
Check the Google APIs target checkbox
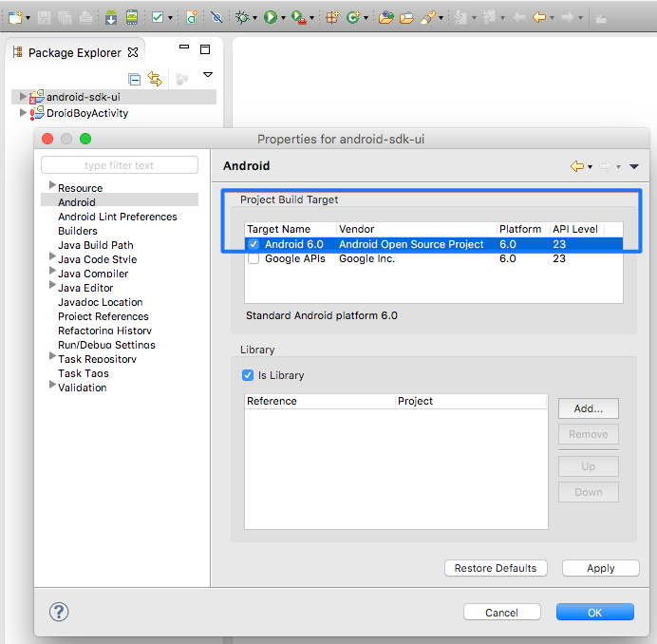pos(253,258)
